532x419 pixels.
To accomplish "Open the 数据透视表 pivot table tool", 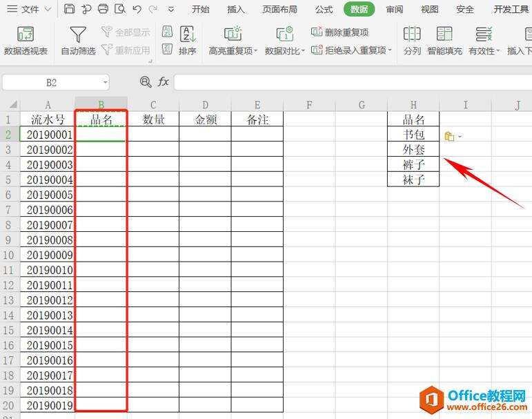I will [26, 41].
